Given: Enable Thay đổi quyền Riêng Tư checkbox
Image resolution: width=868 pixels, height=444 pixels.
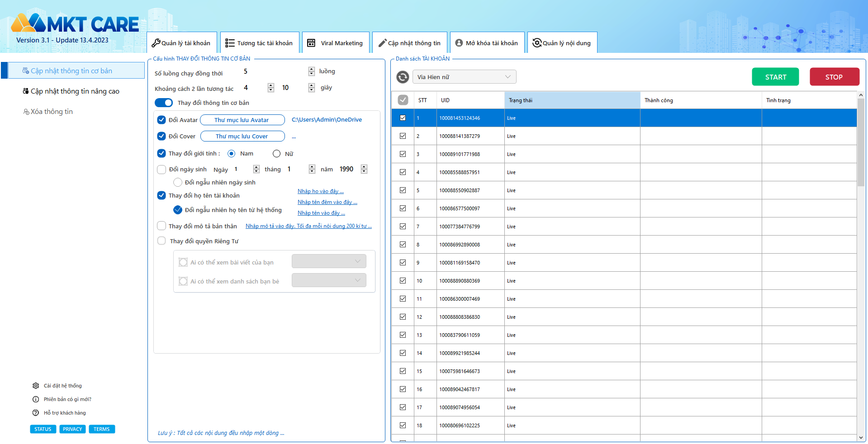Looking at the screenshot, I should [x=161, y=241].
